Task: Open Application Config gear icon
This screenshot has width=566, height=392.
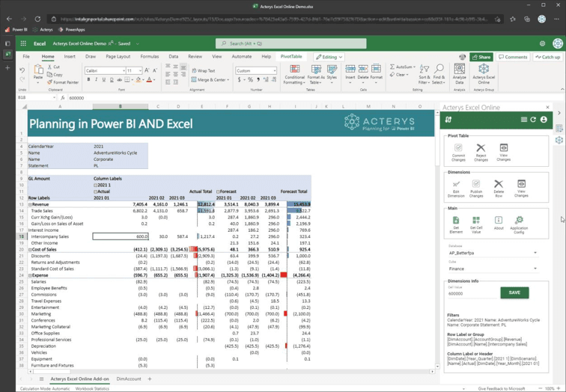Action: pos(519,224)
